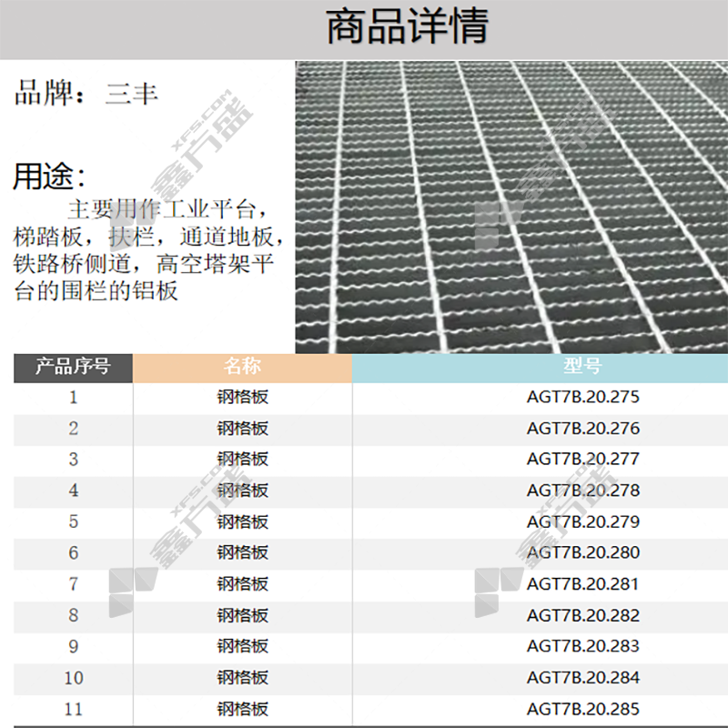The height and width of the screenshot is (728, 728).
Task: Select model AGT7B.20.280
Action: coord(582,552)
